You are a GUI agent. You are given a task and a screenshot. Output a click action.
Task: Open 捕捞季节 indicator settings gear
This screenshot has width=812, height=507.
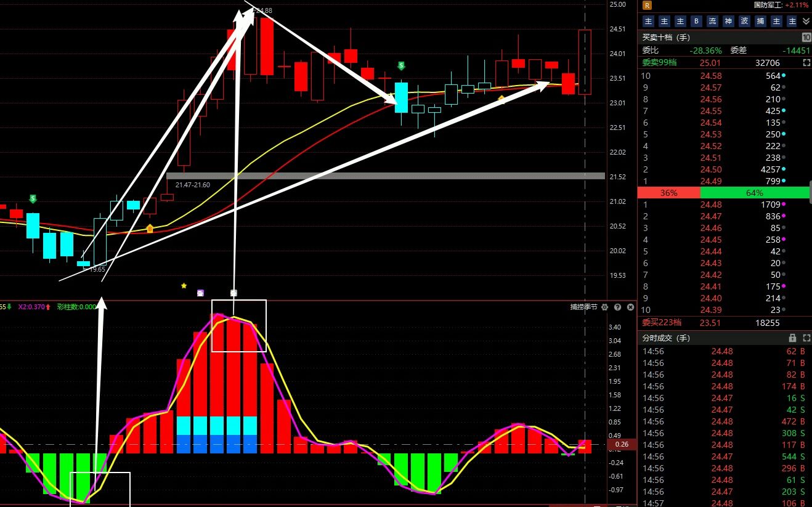(604, 307)
